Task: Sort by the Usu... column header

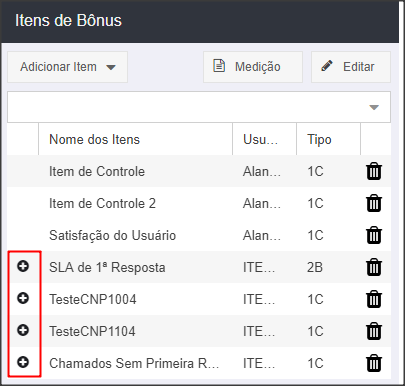Action: (x=264, y=139)
